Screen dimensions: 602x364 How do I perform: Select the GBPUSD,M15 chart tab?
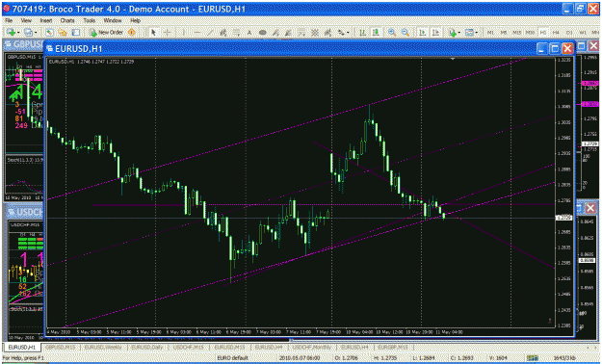(60, 347)
